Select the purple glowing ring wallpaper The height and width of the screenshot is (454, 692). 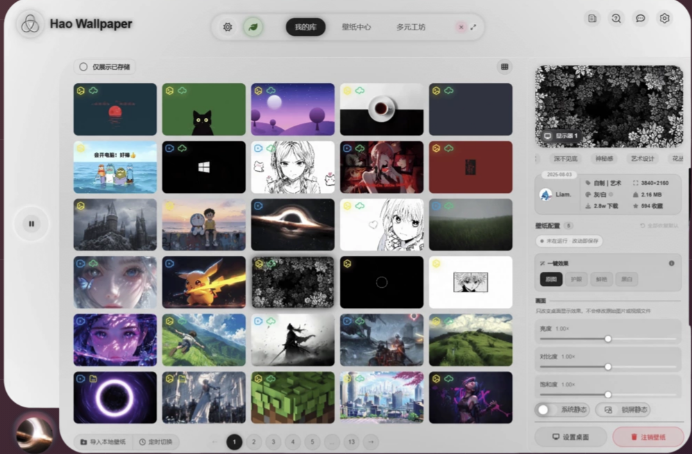tap(115, 398)
